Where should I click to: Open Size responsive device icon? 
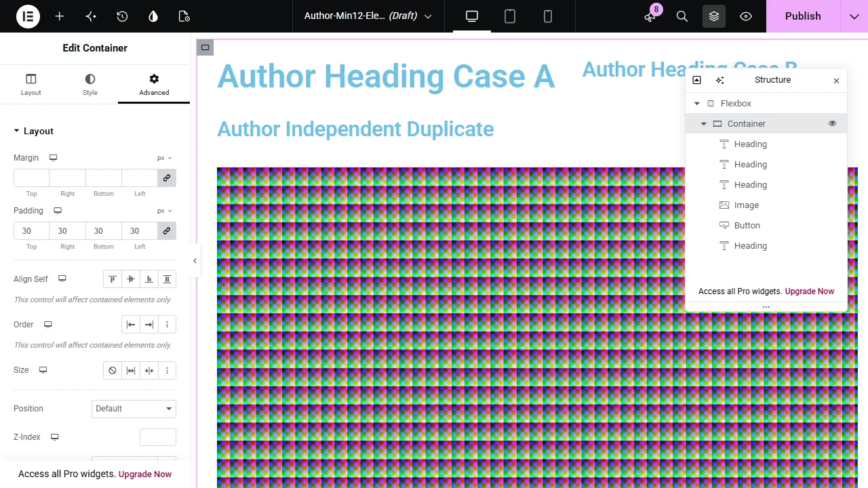point(43,370)
